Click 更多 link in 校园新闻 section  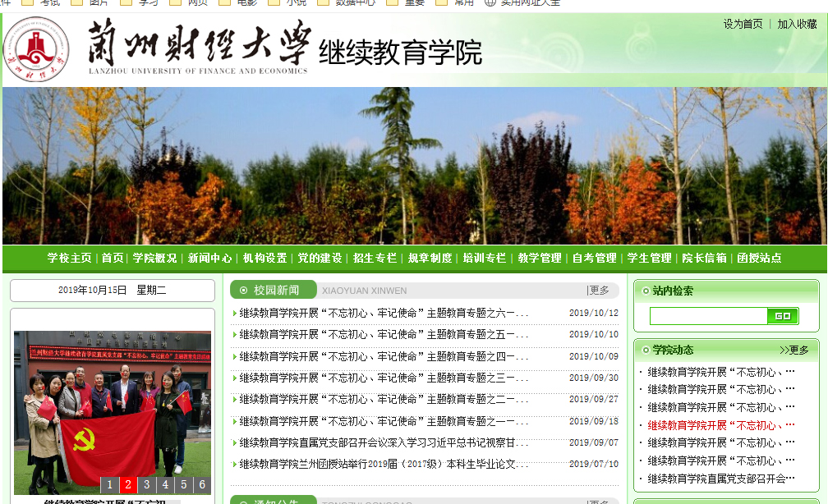[599, 291]
